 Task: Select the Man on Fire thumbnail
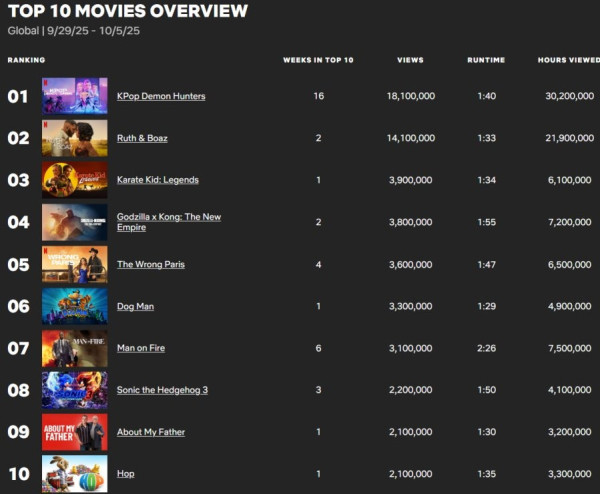(75, 348)
